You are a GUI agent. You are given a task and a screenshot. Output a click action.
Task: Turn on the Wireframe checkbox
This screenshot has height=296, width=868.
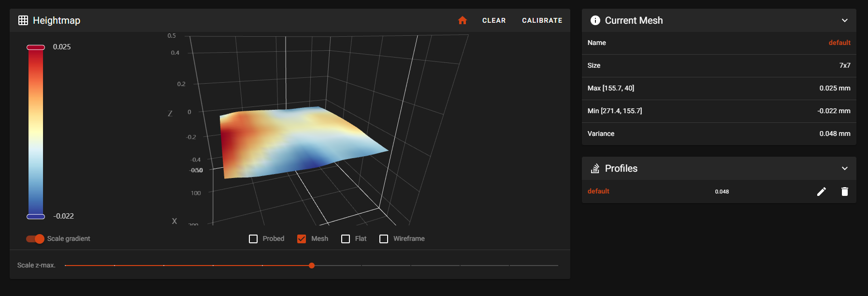tap(384, 239)
